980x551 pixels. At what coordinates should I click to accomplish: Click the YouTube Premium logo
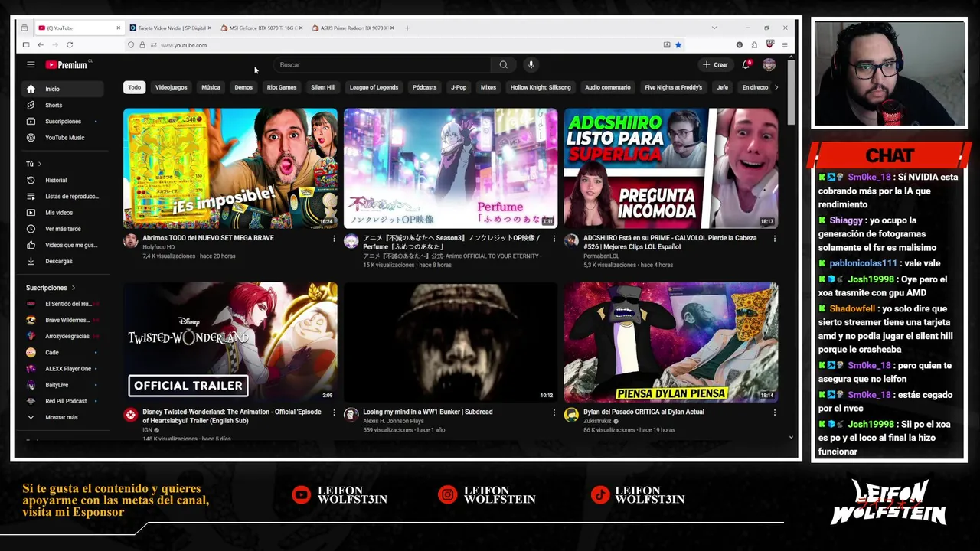pos(67,65)
